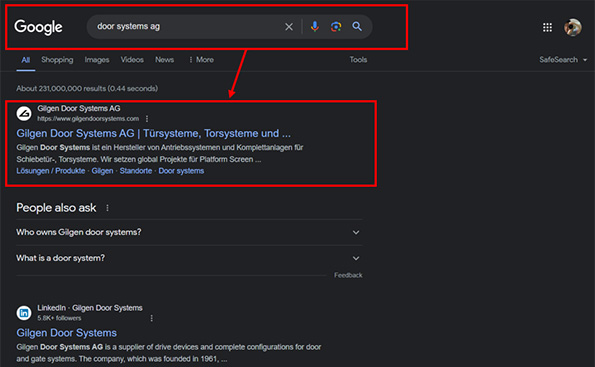Image resolution: width=595 pixels, height=367 pixels.
Task: Open the Tools options
Action: pyautogui.click(x=358, y=60)
